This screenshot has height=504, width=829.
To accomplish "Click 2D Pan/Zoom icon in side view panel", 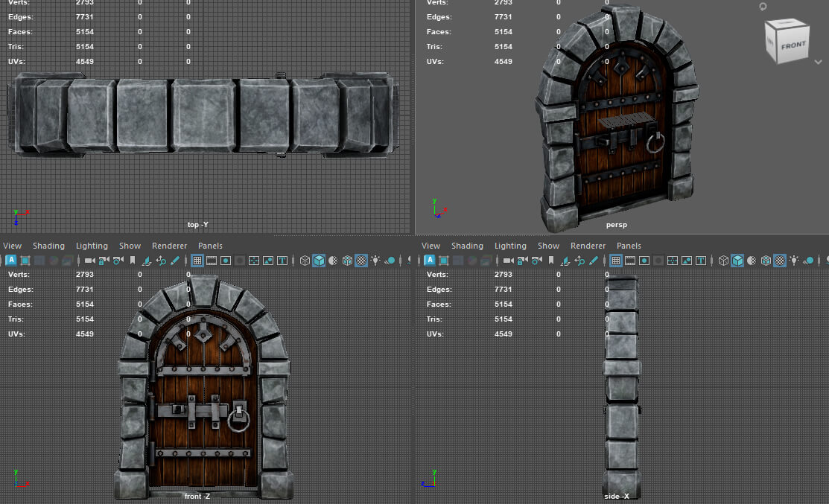I will [579, 261].
